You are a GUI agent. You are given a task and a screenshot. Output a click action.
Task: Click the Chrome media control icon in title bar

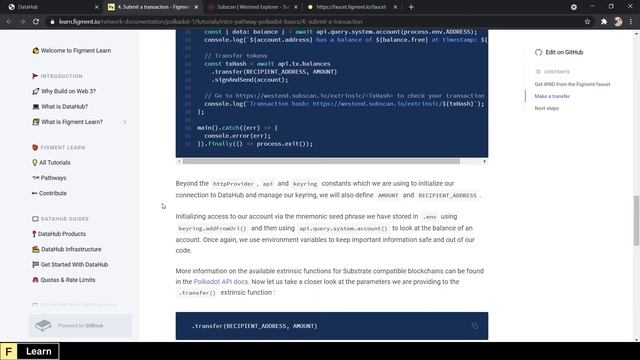[574, 7]
